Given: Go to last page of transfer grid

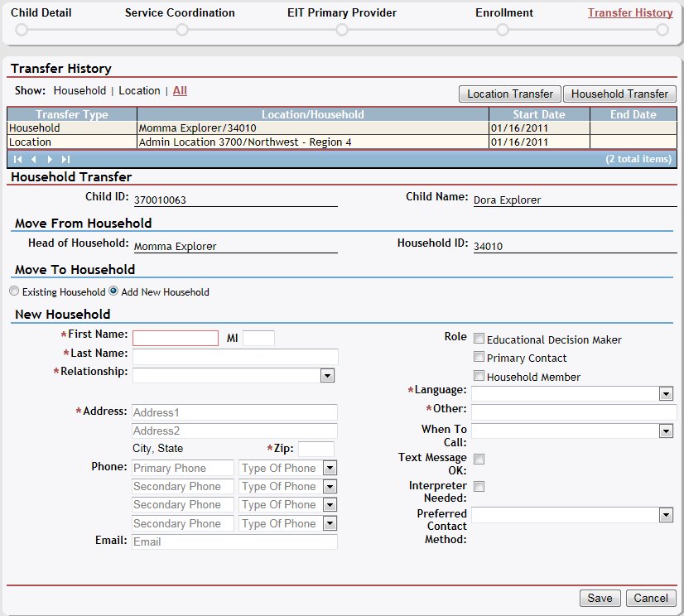Looking at the screenshot, I should coord(65,158).
